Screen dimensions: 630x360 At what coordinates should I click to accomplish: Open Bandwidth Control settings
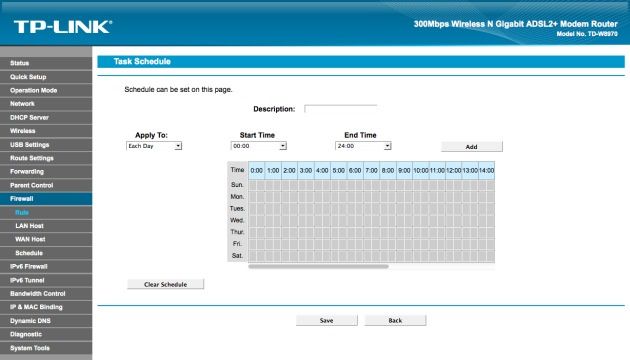(x=46, y=294)
